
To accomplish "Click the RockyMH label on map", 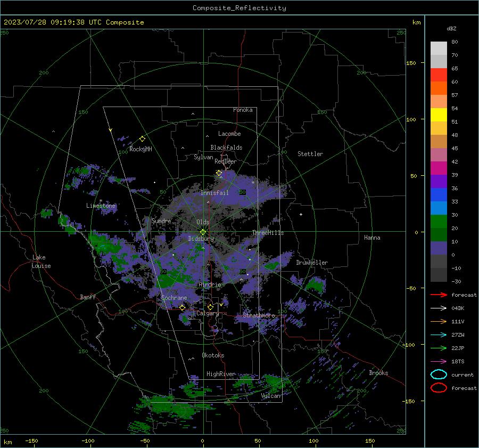I will pos(141,149).
